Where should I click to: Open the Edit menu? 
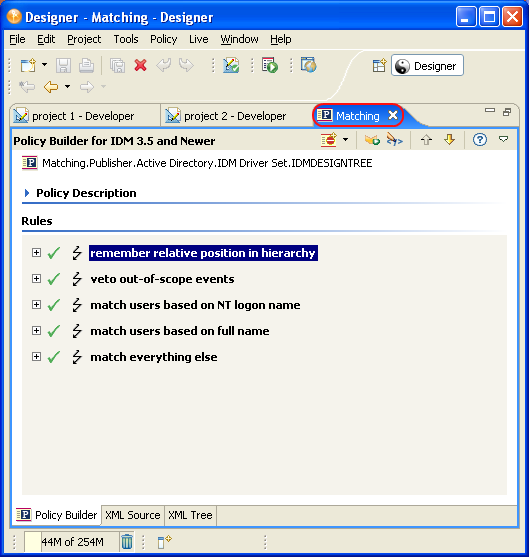(46, 39)
